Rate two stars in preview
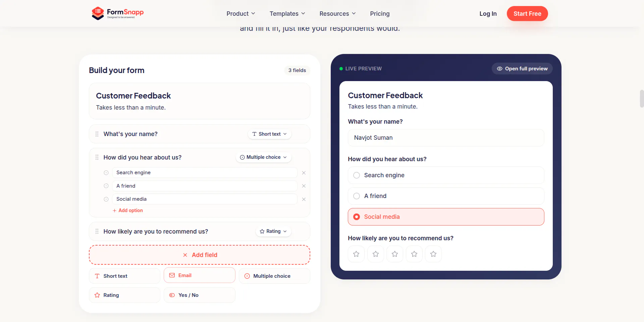Viewport: 644px width, 322px height. pos(376,254)
